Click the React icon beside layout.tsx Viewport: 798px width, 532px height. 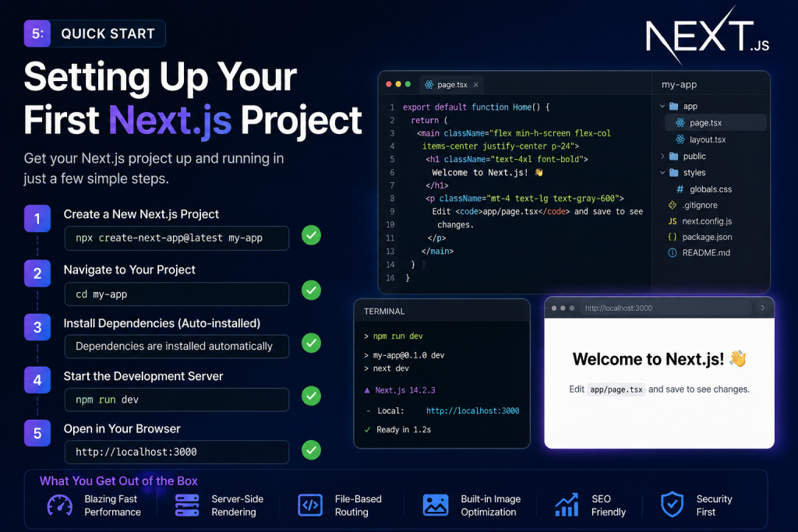coord(680,139)
